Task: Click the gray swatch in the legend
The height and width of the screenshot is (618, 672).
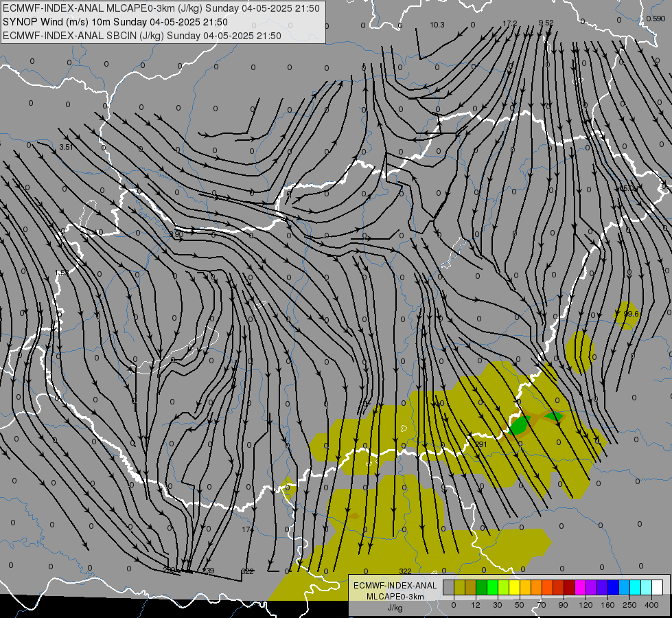Action: tap(449, 587)
